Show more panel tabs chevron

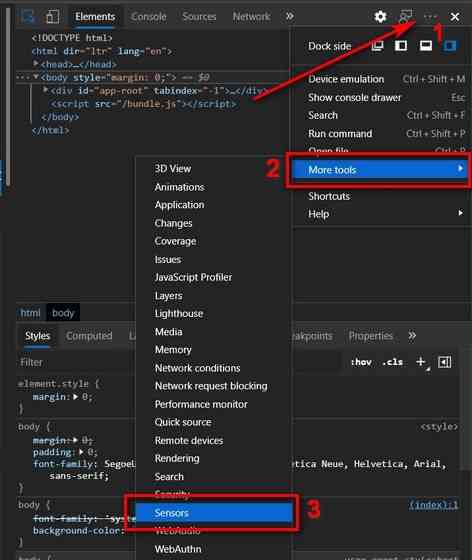tap(290, 16)
